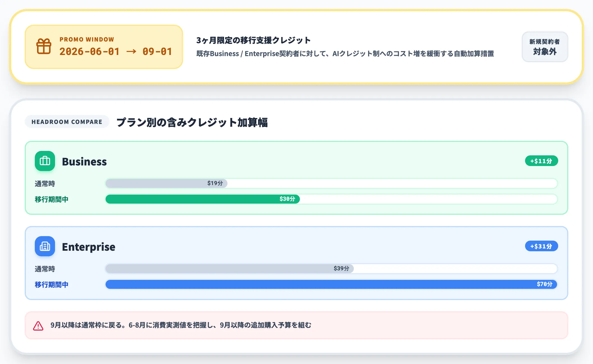Click the +$31分 blue badge
This screenshot has height=364, width=593.
pyautogui.click(x=541, y=246)
